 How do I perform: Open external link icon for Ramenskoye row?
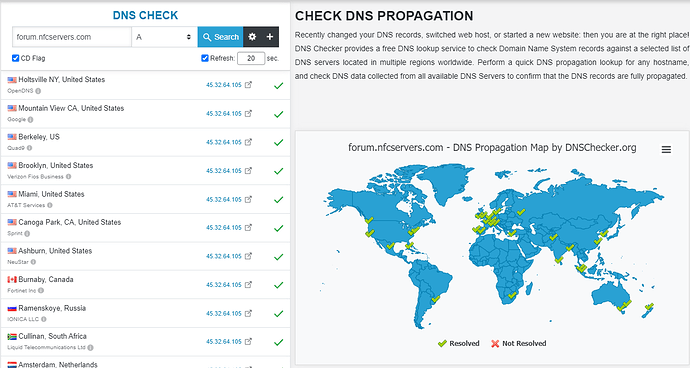point(248,313)
